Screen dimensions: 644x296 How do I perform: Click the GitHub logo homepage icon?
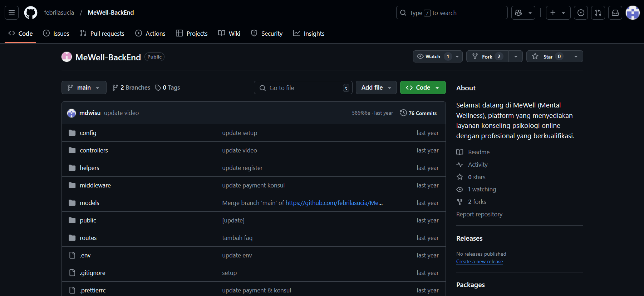click(x=31, y=13)
